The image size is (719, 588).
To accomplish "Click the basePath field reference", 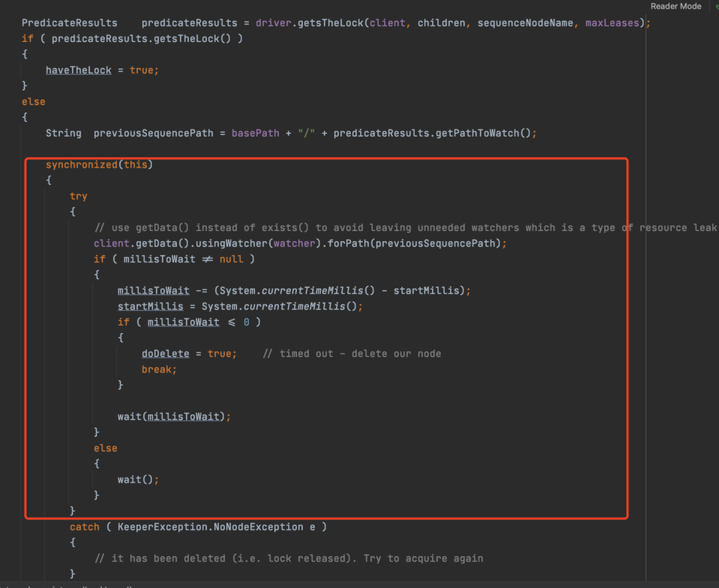I will click(x=256, y=133).
